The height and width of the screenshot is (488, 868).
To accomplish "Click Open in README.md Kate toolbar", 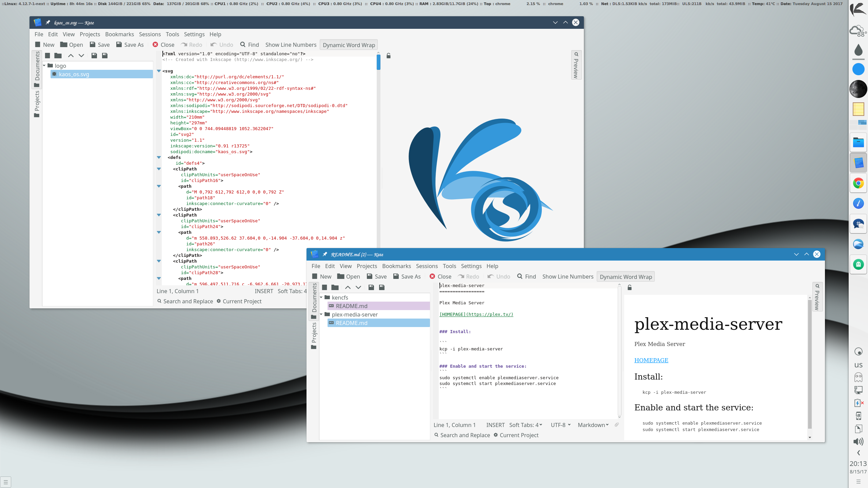I will (x=349, y=277).
